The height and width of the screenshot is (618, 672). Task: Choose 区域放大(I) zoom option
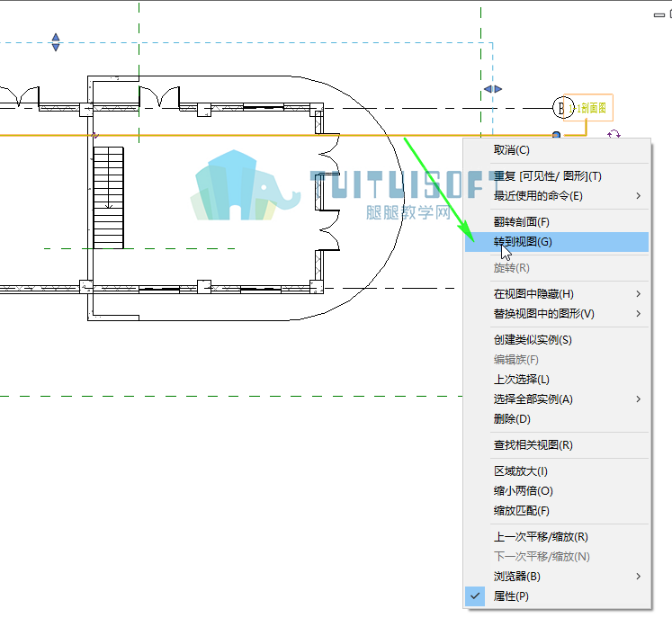tap(556, 471)
